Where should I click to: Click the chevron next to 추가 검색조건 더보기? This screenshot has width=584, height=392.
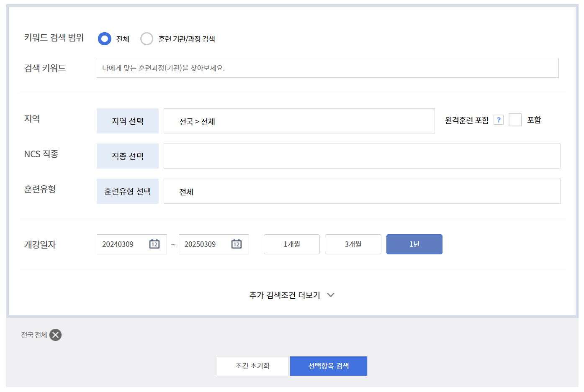click(331, 295)
